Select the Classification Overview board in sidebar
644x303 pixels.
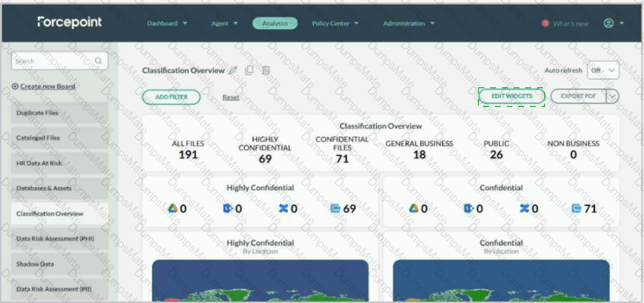(x=60, y=214)
